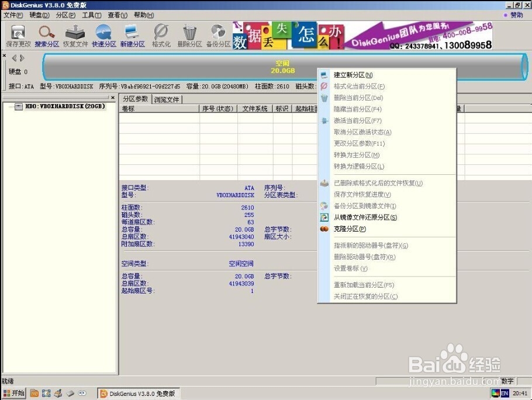Screen dimensions: 532x400
Task: Go to next disk with right arrow
Action: pos(22,58)
